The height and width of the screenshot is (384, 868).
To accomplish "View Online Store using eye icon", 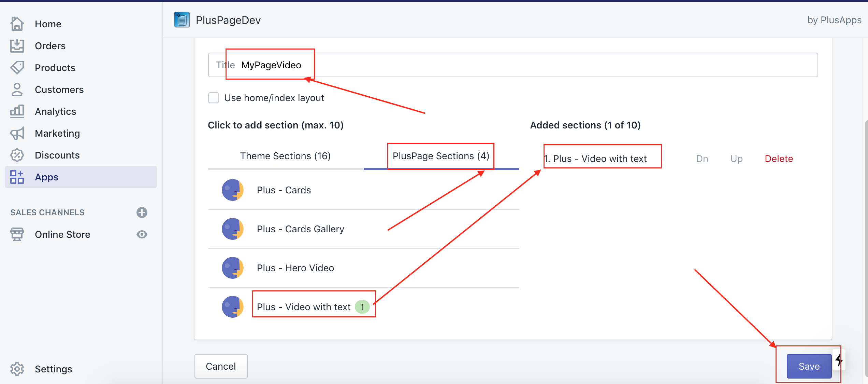I will (x=142, y=234).
